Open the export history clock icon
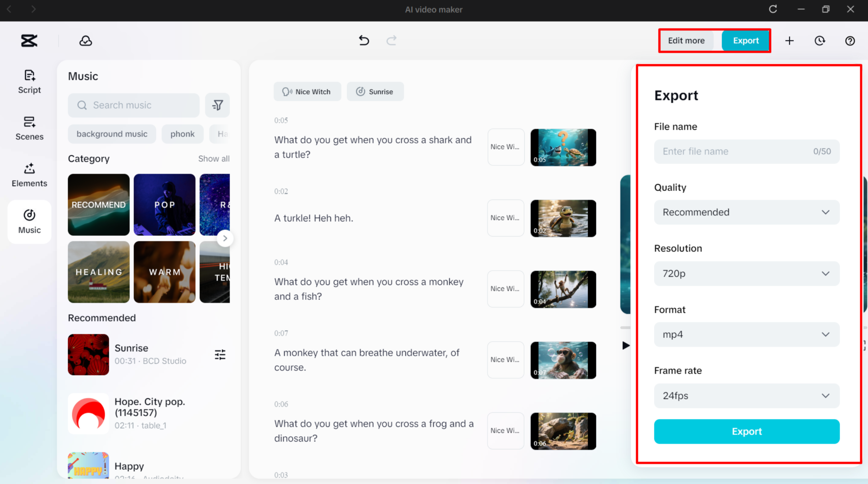The width and height of the screenshot is (868, 484). coord(820,41)
